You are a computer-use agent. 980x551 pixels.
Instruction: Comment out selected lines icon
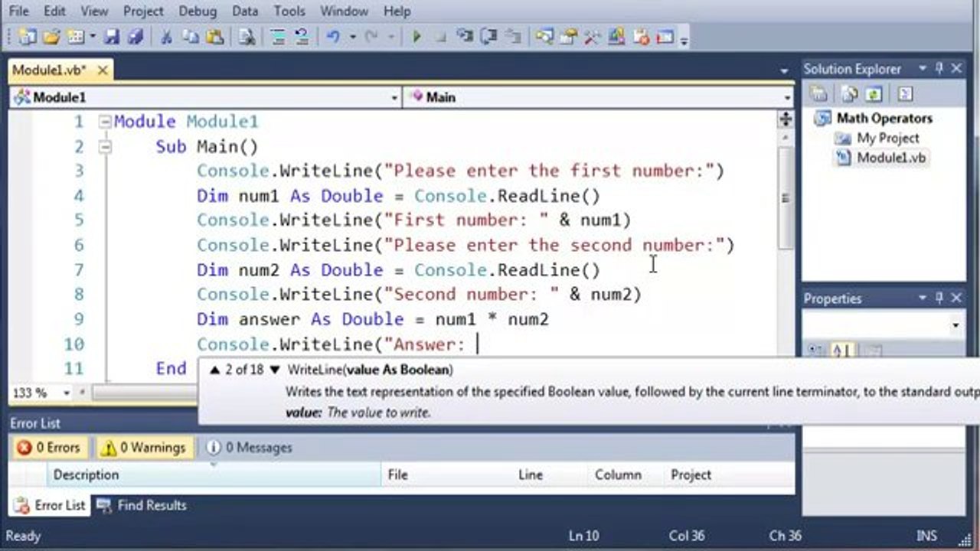(278, 37)
